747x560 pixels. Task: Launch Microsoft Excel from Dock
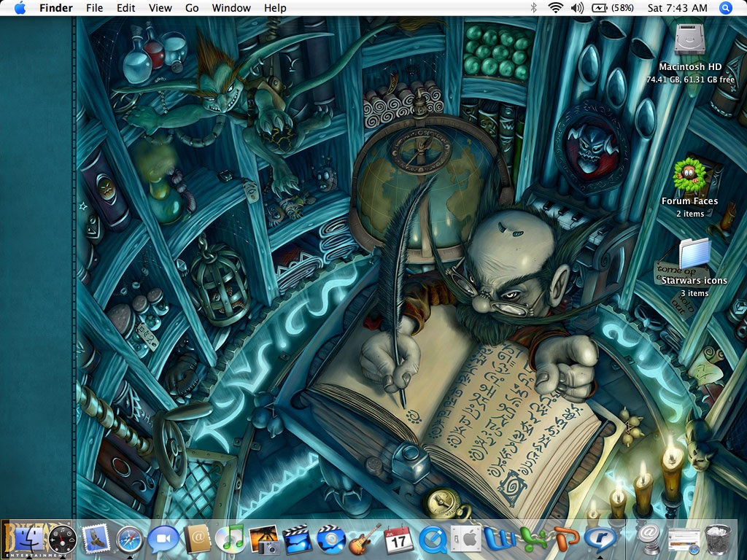(533, 540)
